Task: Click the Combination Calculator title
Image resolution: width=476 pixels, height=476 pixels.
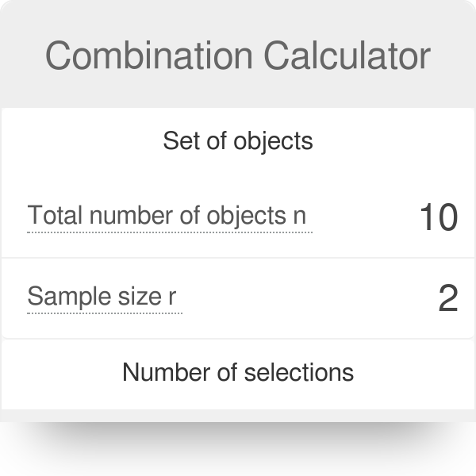Action: click(x=238, y=56)
